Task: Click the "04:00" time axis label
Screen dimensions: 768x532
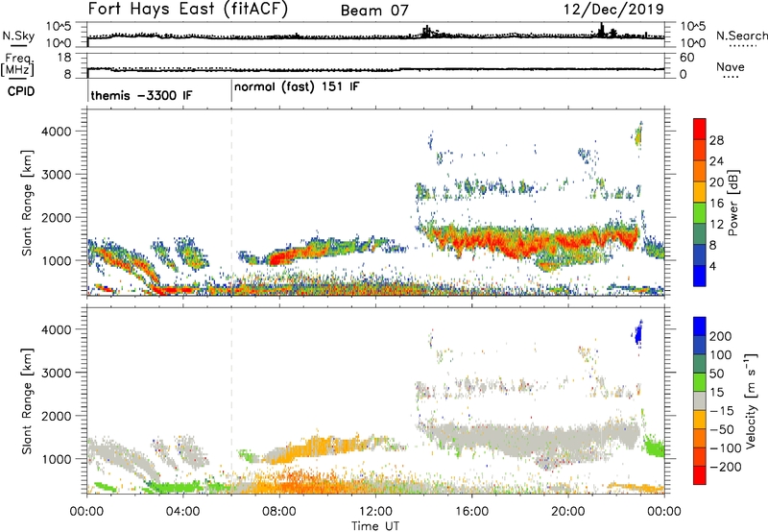Action: tap(183, 512)
